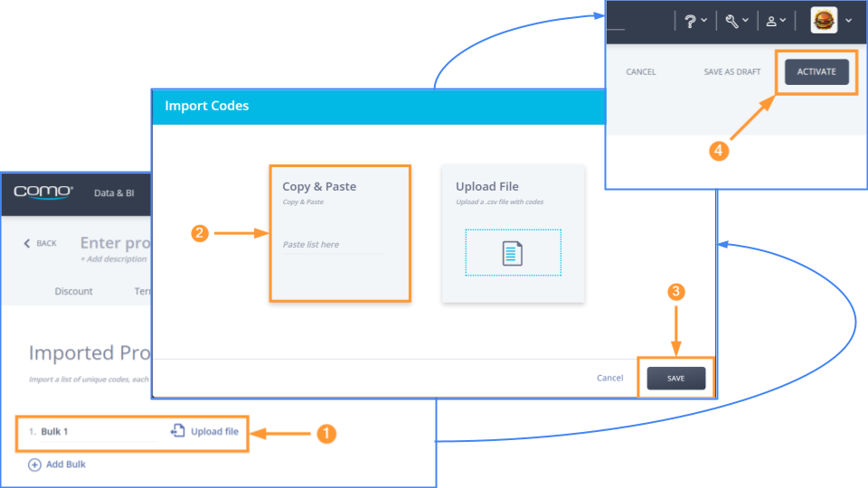This screenshot has width=868, height=488.
Task: Click 'Upload a .csv file with codes' text
Action: (499, 202)
